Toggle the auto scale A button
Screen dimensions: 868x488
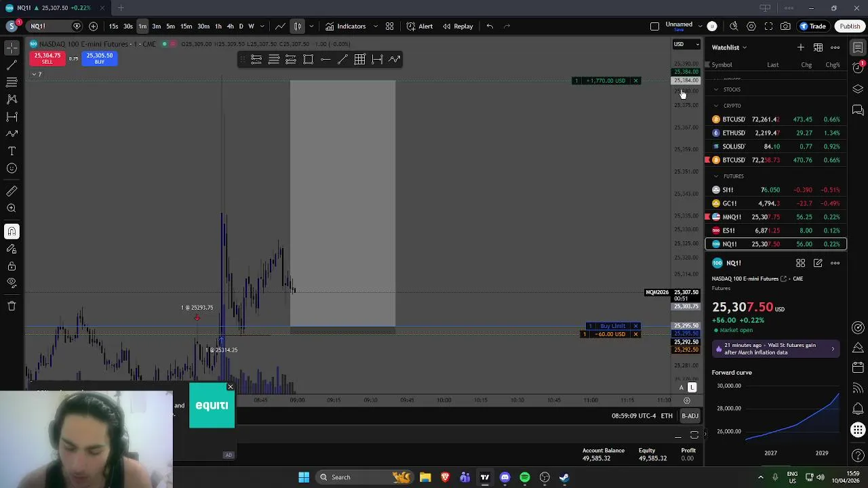tap(682, 388)
